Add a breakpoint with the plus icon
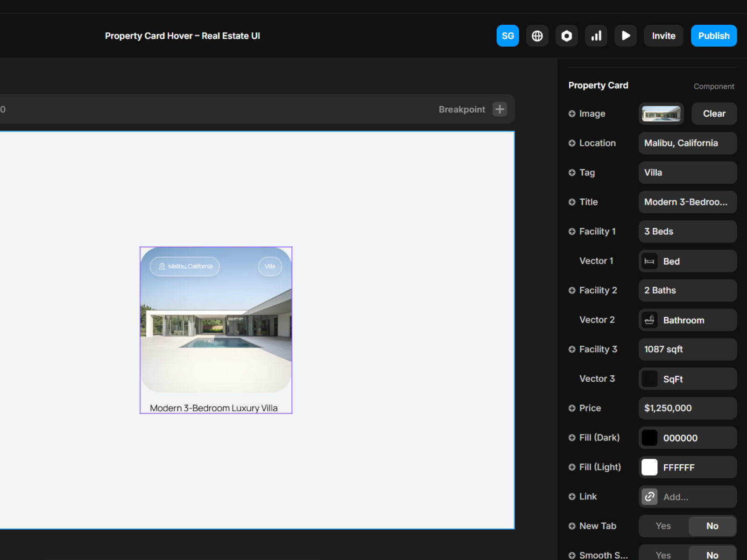The image size is (747, 560). click(x=500, y=109)
